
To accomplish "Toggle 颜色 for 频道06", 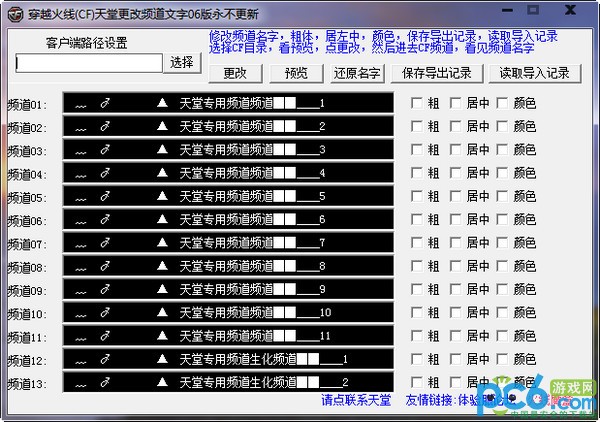I will [502, 220].
